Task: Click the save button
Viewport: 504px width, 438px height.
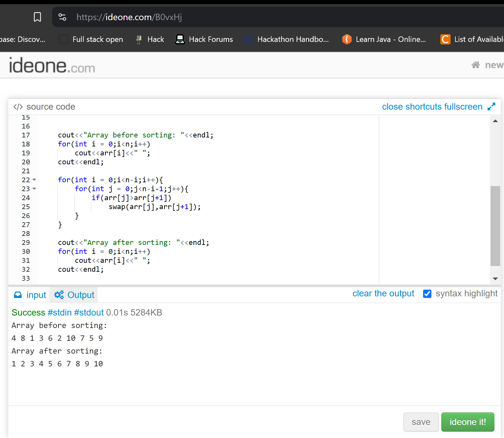Action: tap(421, 422)
